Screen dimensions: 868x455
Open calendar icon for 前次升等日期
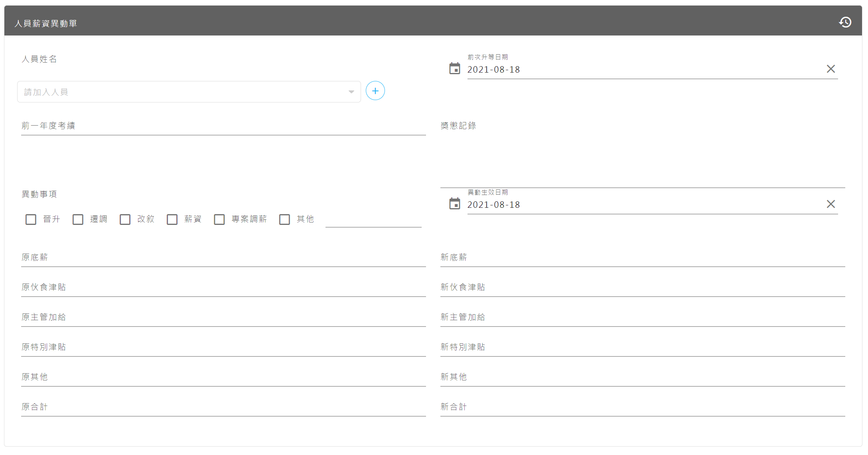(454, 69)
